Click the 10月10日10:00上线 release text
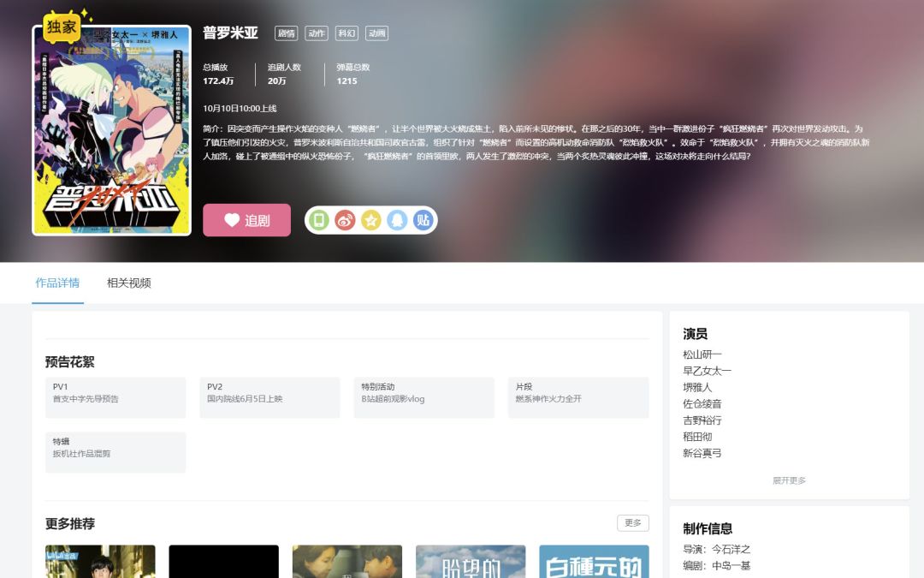The width and height of the screenshot is (924, 578). (x=240, y=109)
